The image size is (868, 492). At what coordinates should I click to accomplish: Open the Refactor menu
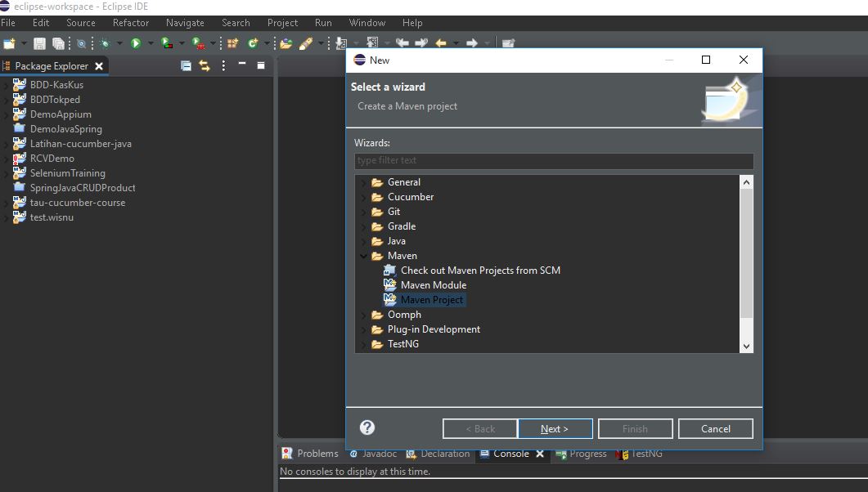pos(131,23)
